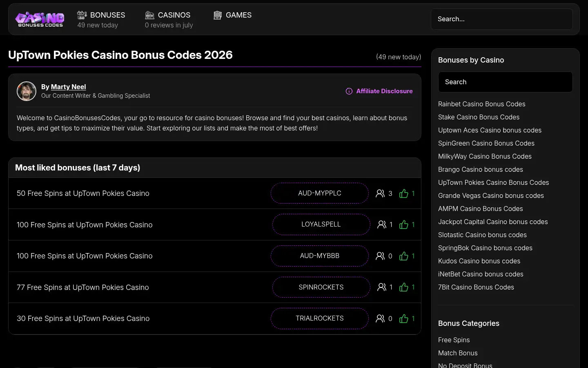Click the users icon in TRIALROCKETS row

point(380,319)
